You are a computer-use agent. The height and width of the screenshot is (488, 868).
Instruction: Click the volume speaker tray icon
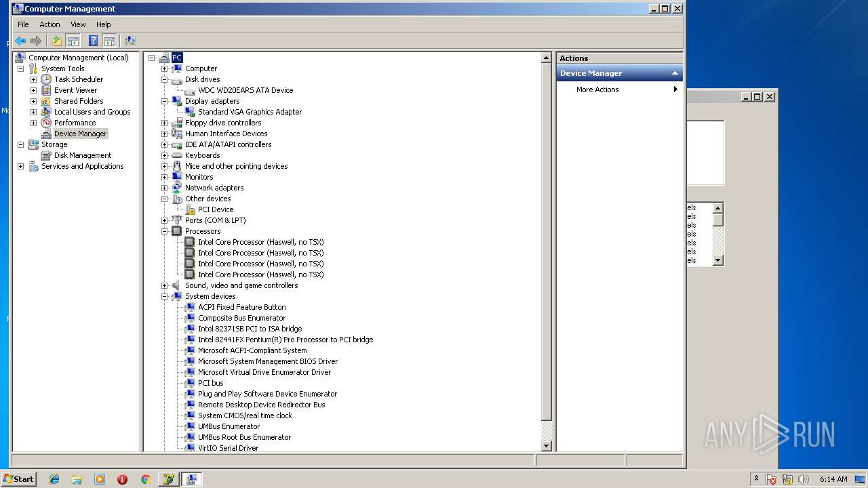click(x=804, y=479)
